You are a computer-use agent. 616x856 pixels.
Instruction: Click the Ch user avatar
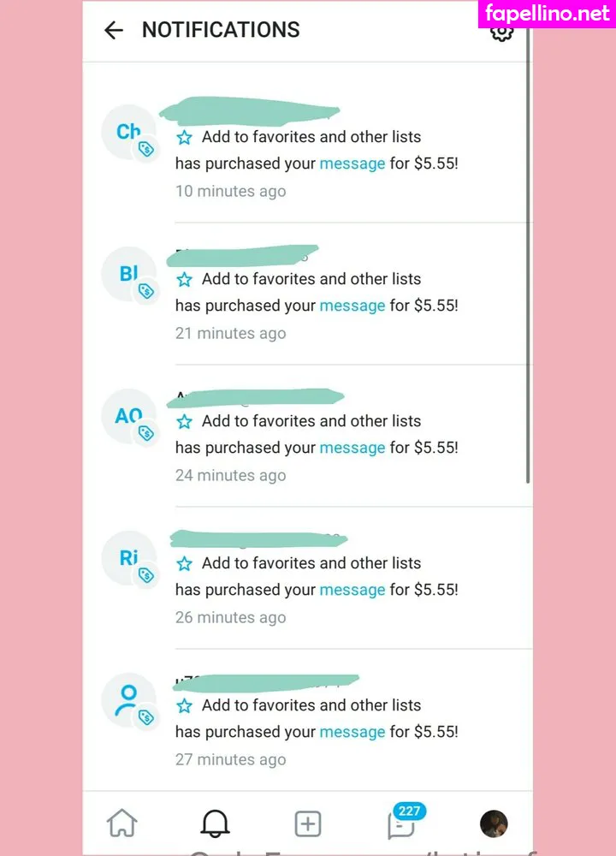128,132
